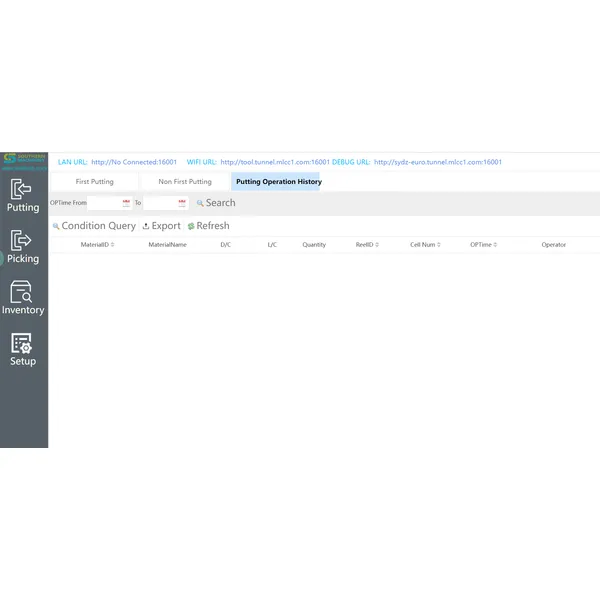Switch to the Non First Putting tab
This screenshot has height=600, width=600.
tap(185, 182)
